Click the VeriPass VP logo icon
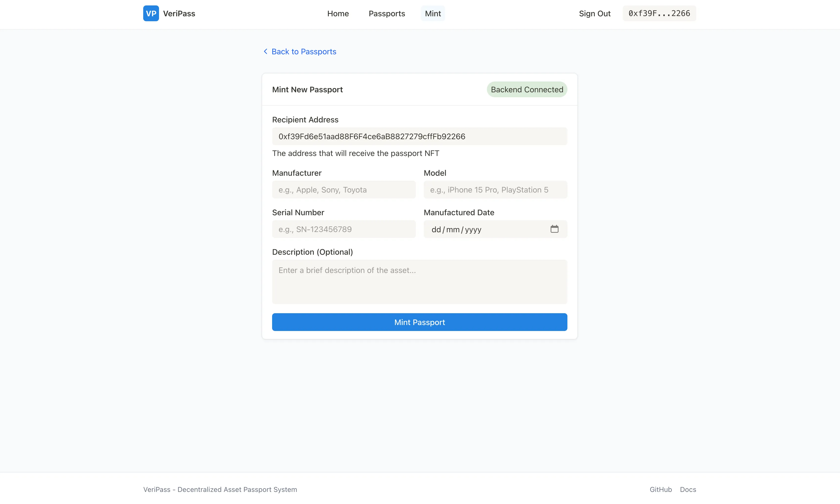The height and width of the screenshot is (504, 840). 151,13
